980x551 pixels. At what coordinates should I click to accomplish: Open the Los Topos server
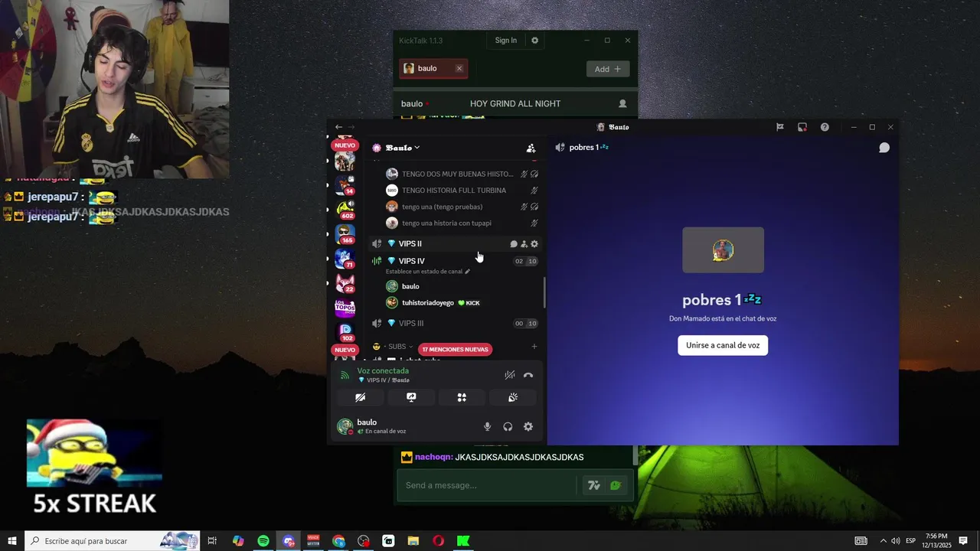click(x=345, y=308)
